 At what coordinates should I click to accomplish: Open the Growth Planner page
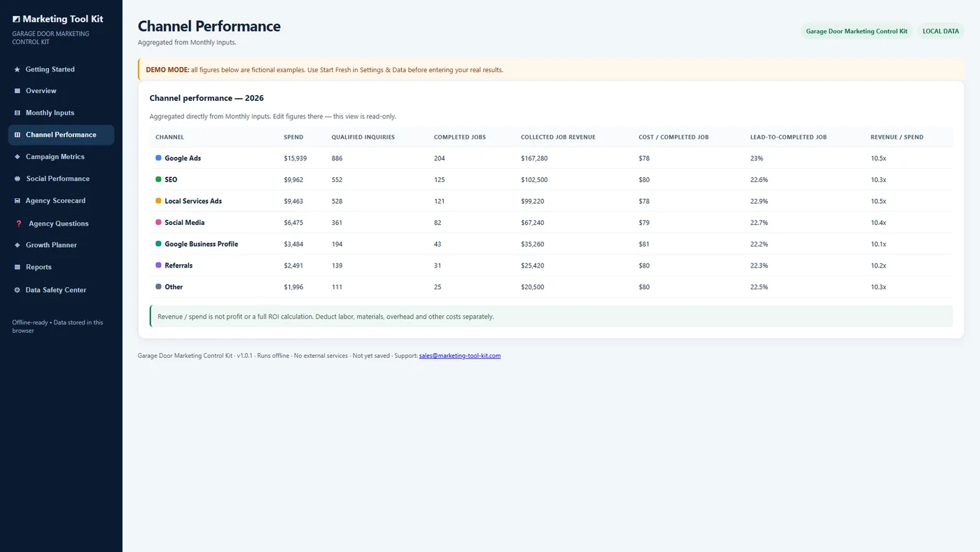[x=61, y=245]
